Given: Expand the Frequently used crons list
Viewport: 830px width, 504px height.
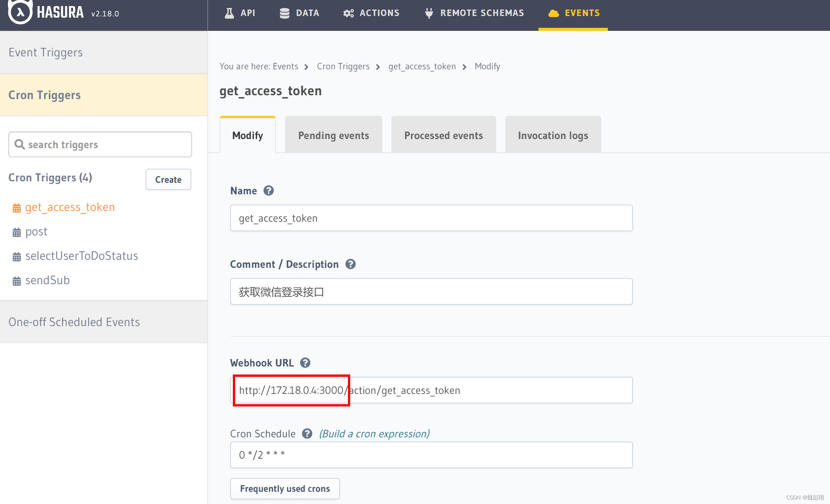Looking at the screenshot, I should pos(285,488).
